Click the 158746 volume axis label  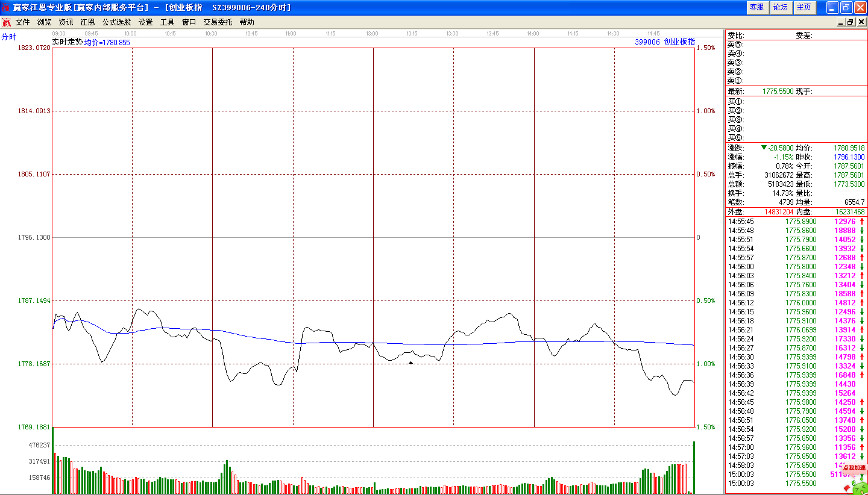(x=39, y=478)
